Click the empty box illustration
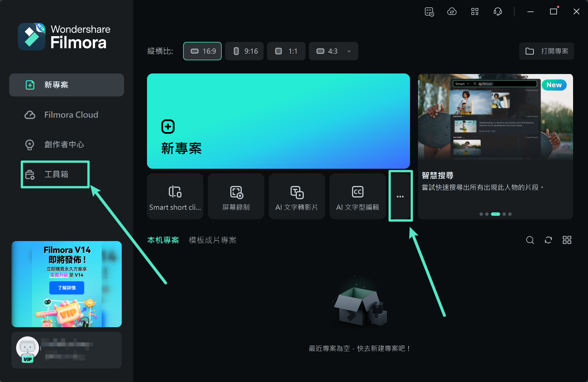Viewport: 588px width, 382px height. pyautogui.click(x=359, y=306)
